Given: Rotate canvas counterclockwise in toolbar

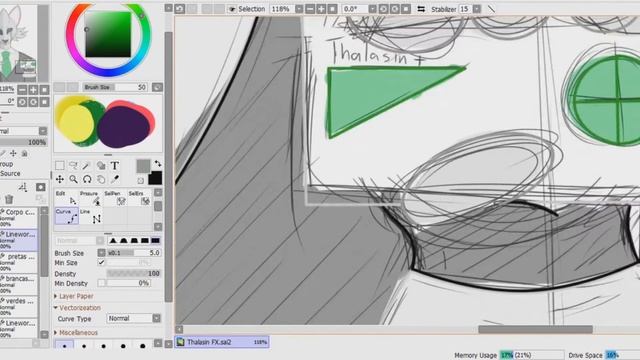Looking at the screenshot, I should (383, 9).
